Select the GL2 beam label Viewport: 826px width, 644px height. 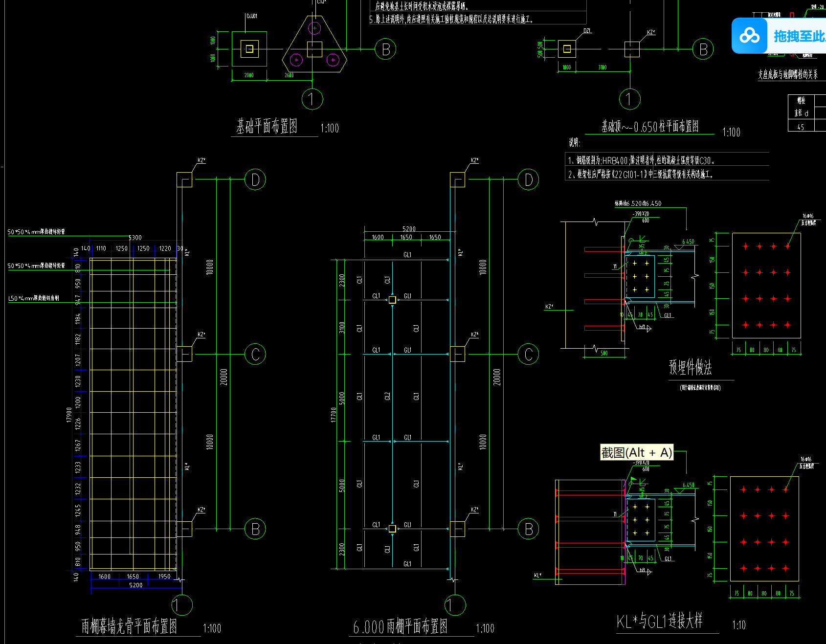tap(387, 396)
